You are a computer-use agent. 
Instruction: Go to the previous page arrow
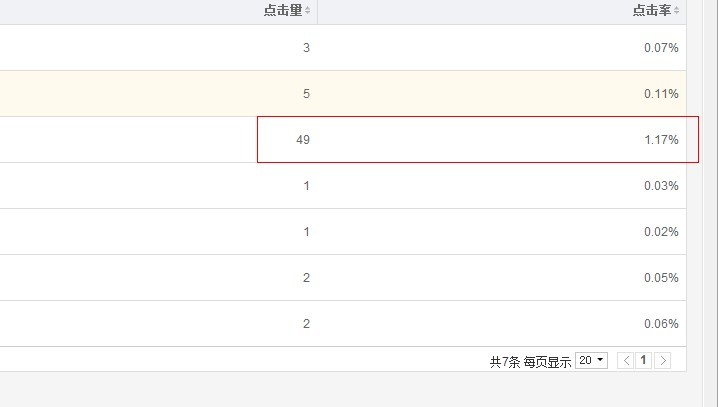(x=626, y=361)
